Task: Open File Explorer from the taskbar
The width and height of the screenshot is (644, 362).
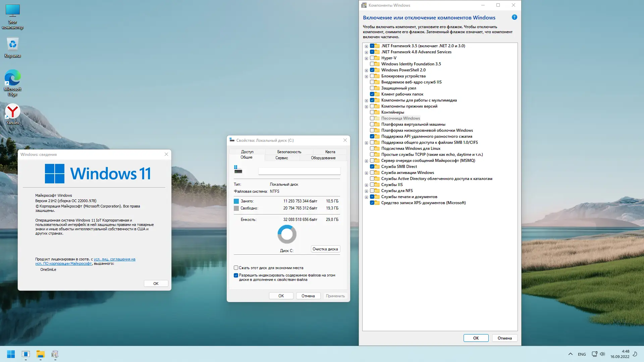Action: (40, 354)
